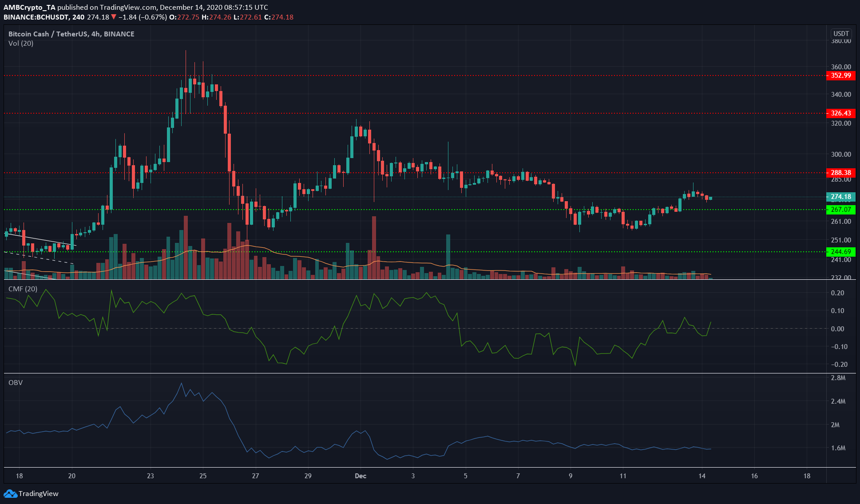
Task: Click the 'AMBCrypto_TA published on TradingView.com' header
Action: 79,8
